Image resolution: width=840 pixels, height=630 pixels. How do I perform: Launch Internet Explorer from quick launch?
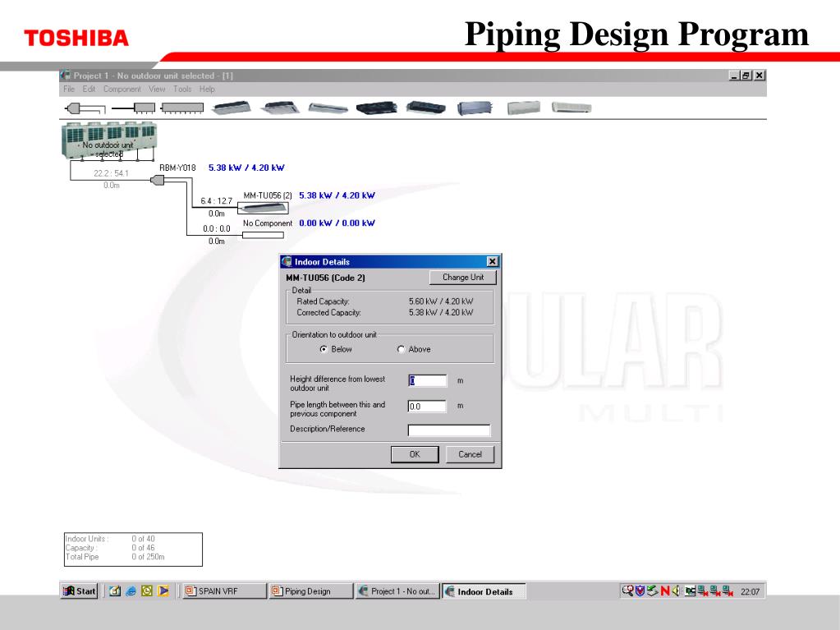(x=131, y=591)
